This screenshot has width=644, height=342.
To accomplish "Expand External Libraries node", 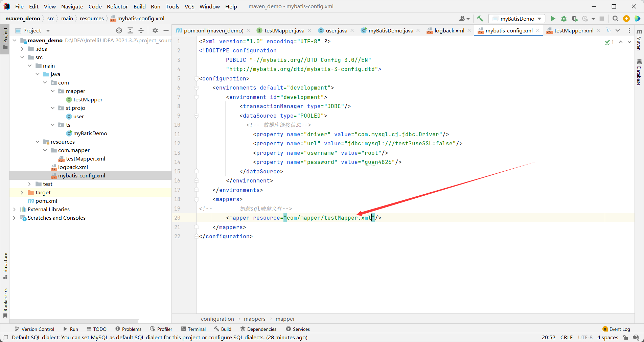I will click(x=15, y=209).
